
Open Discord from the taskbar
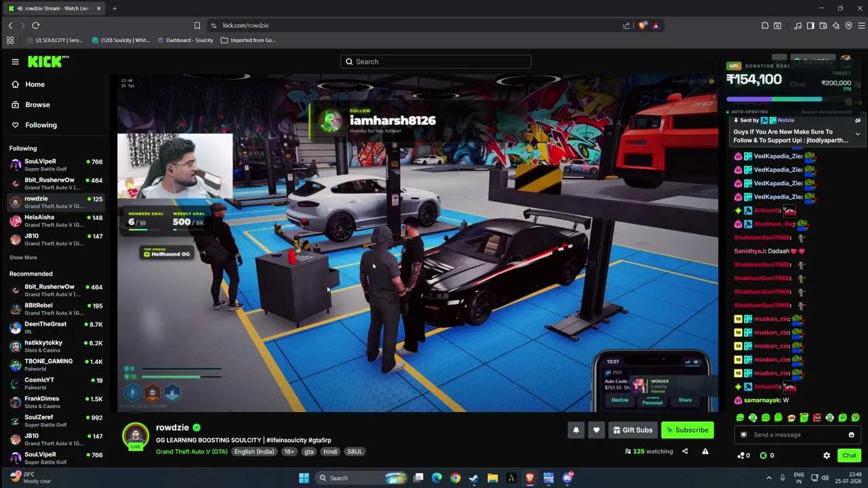point(568,478)
